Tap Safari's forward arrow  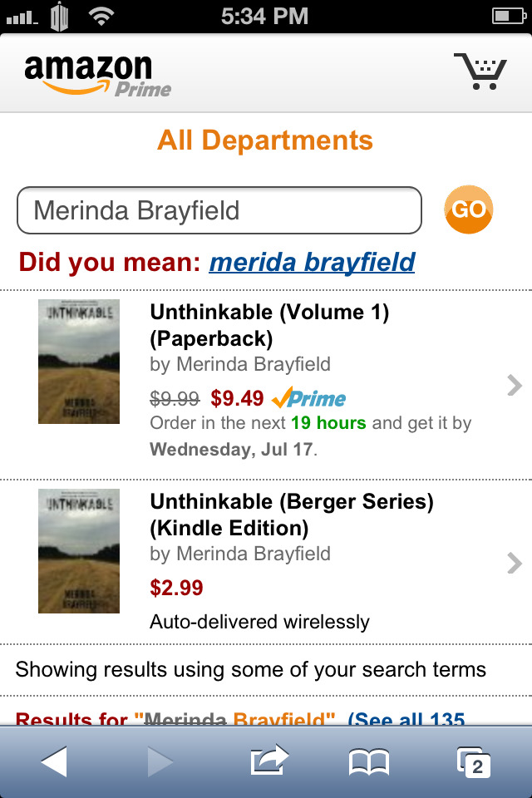click(x=158, y=761)
